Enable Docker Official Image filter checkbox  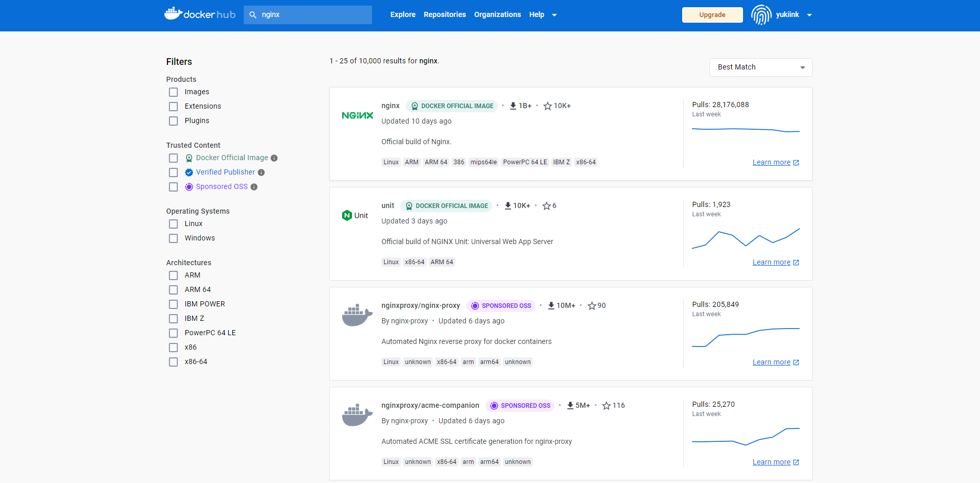coord(174,158)
